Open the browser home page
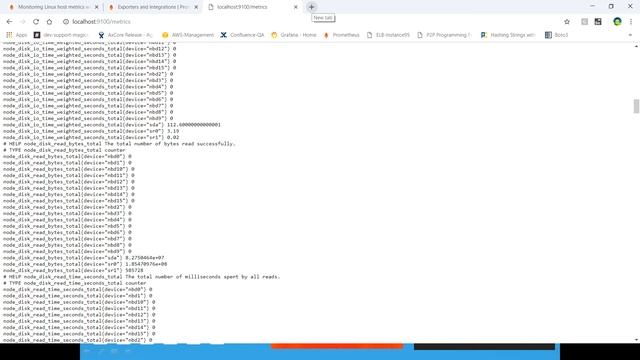Viewport: 640px width, 360px height. (x=49, y=22)
